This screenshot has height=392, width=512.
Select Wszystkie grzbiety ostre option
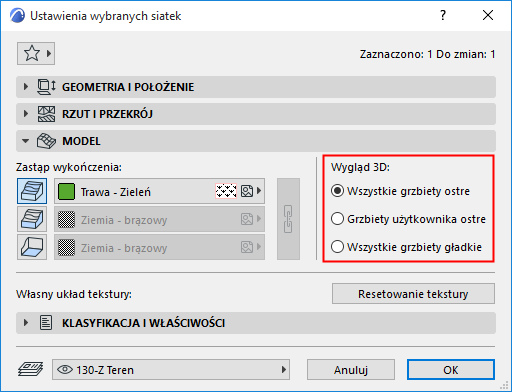400,191
